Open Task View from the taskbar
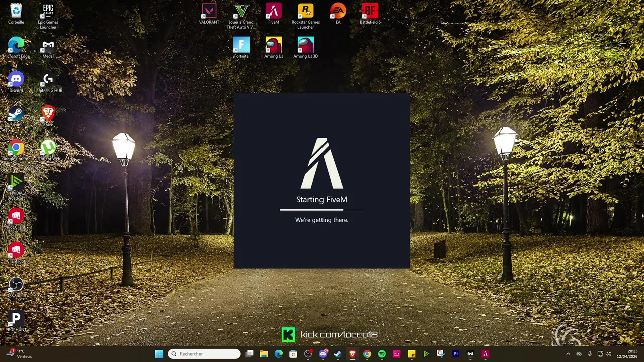 (249, 354)
